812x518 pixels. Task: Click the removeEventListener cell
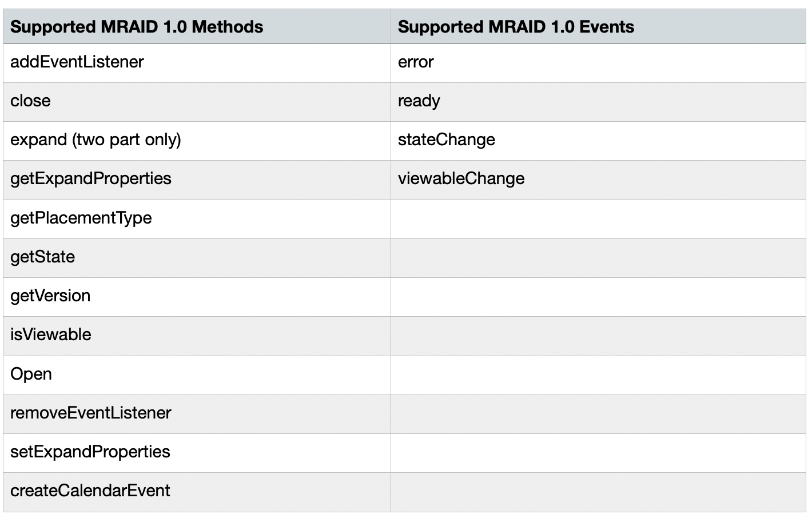(x=91, y=413)
